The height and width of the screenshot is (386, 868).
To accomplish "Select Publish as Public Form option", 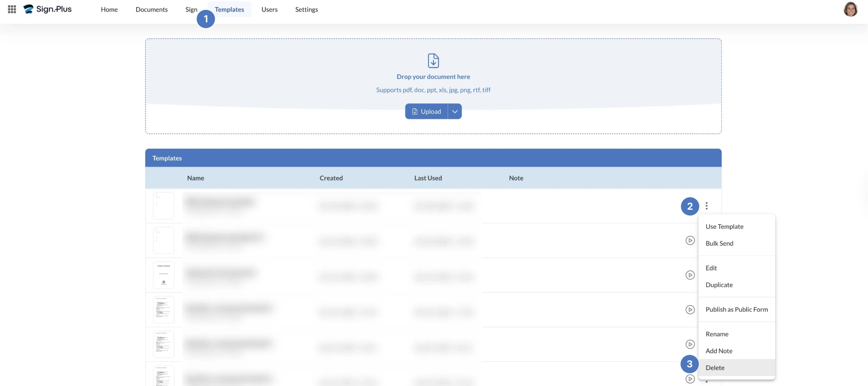I will coord(737,309).
